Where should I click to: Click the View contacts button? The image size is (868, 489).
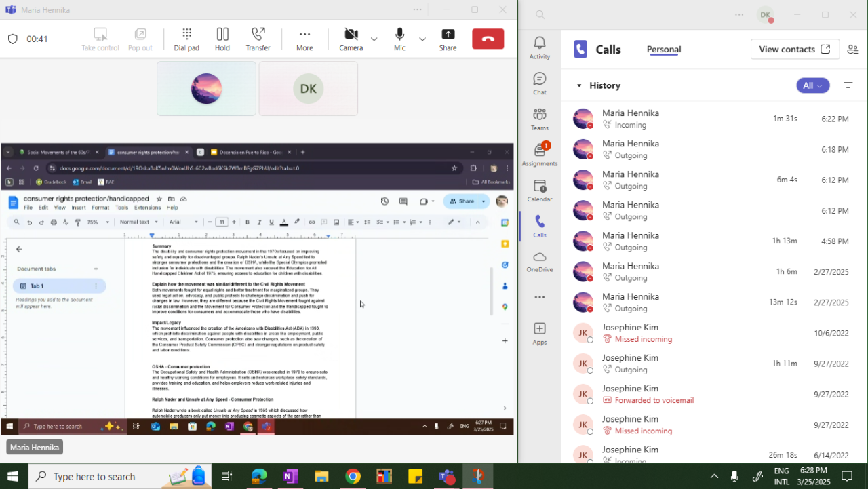coord(795,49)
